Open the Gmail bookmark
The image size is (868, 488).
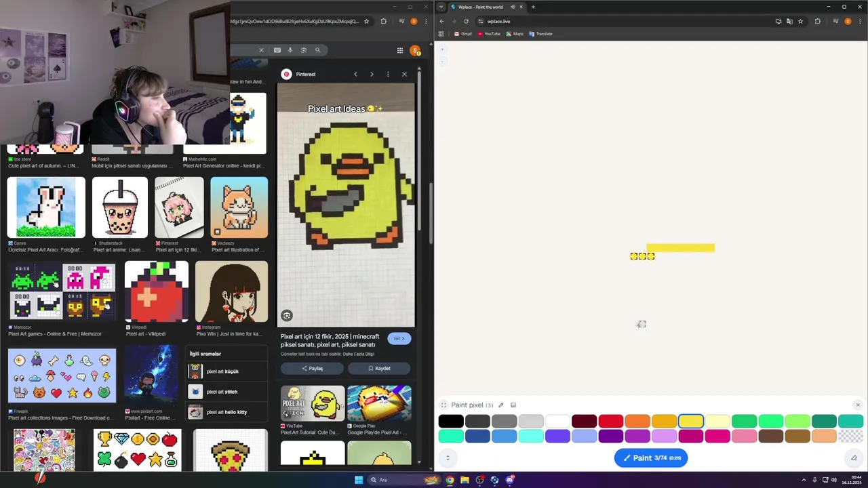[x=463, y=34]
